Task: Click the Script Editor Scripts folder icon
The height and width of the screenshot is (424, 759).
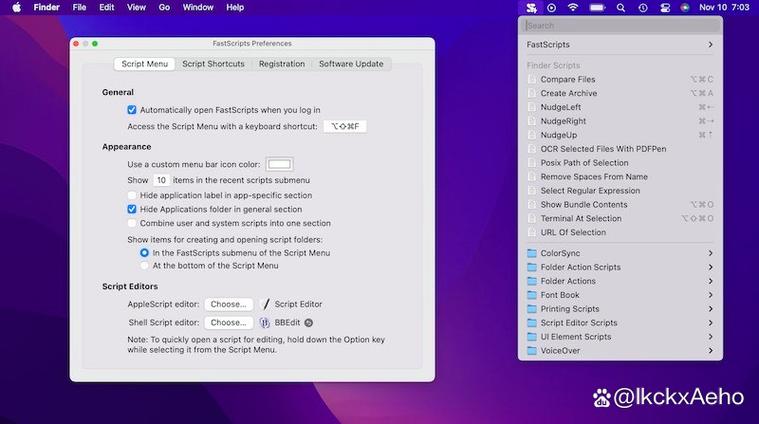Action: pyautogui.click(x=532, y=322)
